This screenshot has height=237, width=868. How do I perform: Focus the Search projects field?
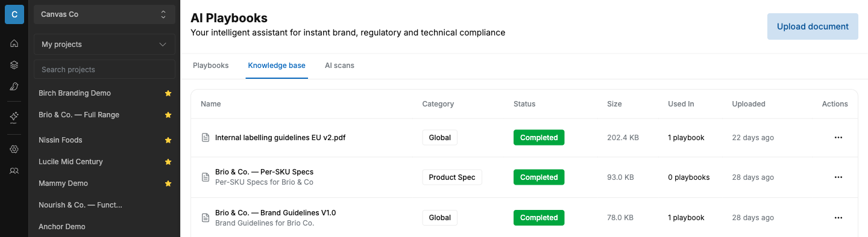coord(104,70)
